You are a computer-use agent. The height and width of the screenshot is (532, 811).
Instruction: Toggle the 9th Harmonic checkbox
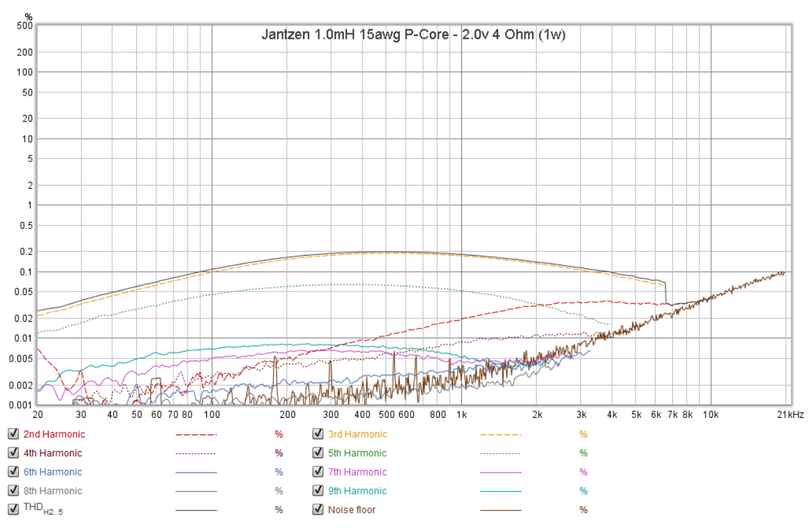click(x=318, y=491)
